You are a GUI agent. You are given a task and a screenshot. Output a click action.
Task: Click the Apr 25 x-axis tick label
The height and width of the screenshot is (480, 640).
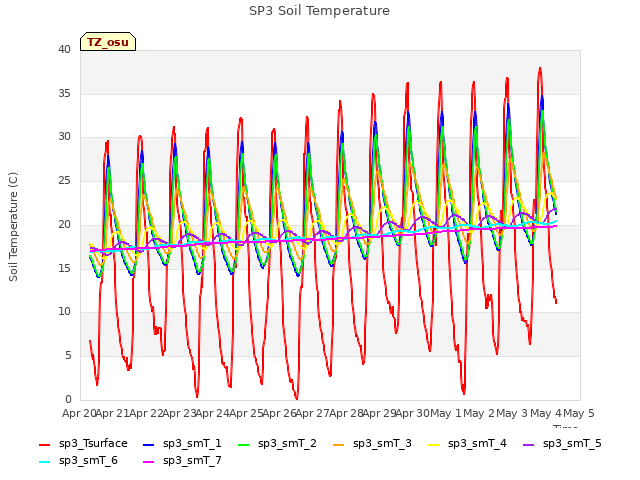[246, 413]
